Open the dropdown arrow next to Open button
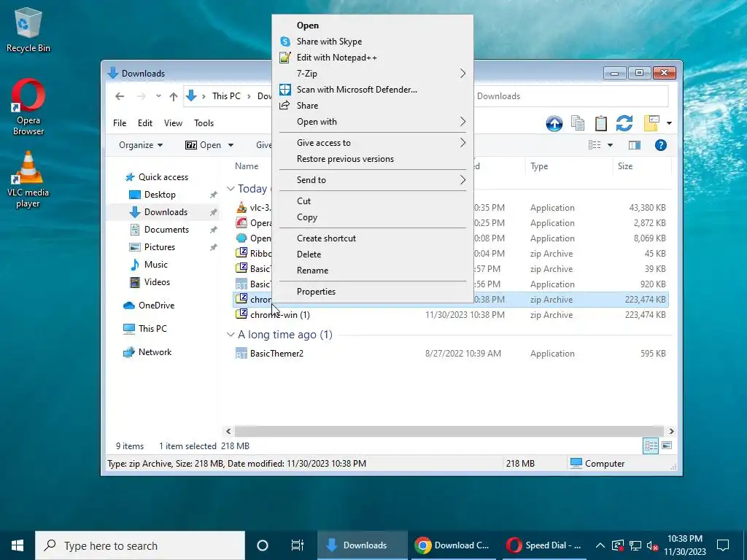The height and width of the screenshot is (560, 747). [x=231, y=145]
